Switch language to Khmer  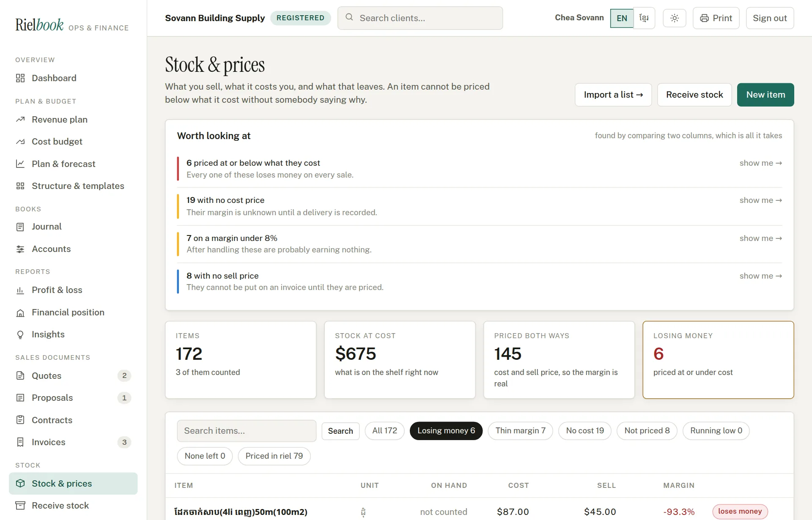(x=644, y=18)
